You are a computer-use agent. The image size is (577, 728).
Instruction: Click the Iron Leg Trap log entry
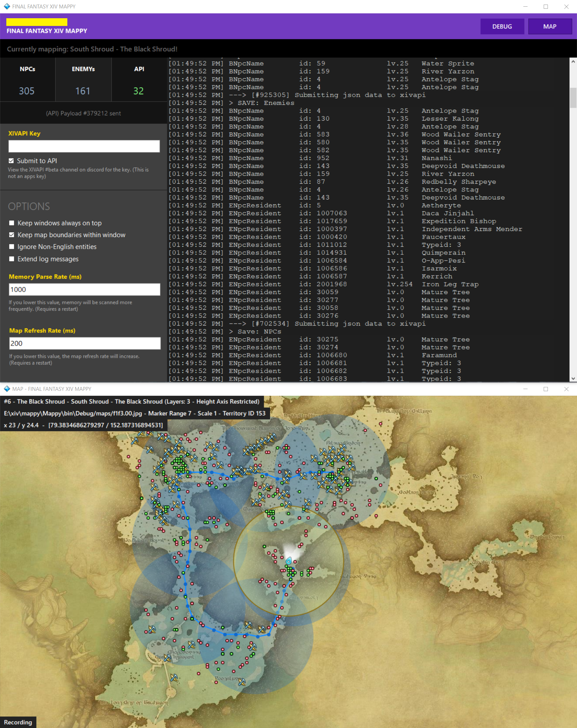(x=323, y=284)
